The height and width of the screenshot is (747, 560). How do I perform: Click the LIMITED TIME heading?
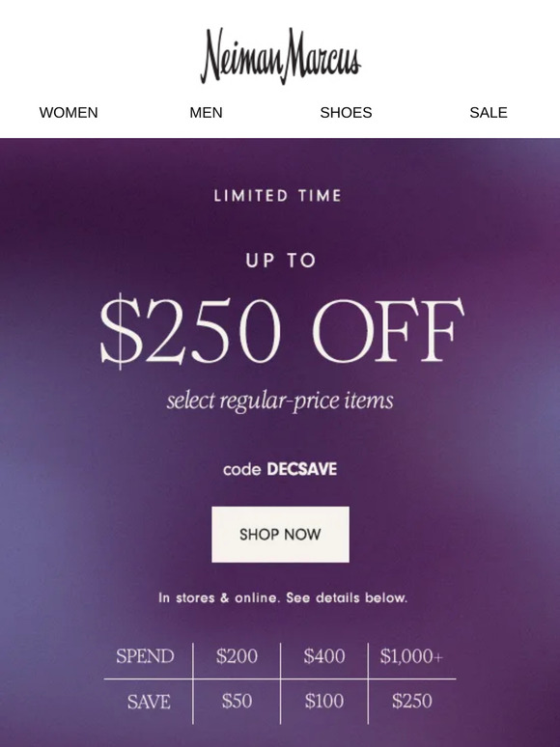point(278,195)
